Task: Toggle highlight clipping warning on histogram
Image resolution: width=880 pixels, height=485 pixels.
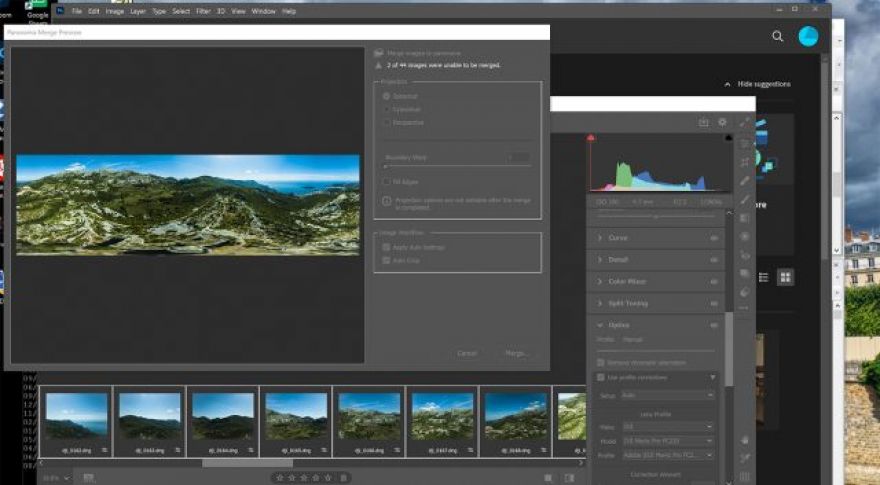Action: (728, 138)
